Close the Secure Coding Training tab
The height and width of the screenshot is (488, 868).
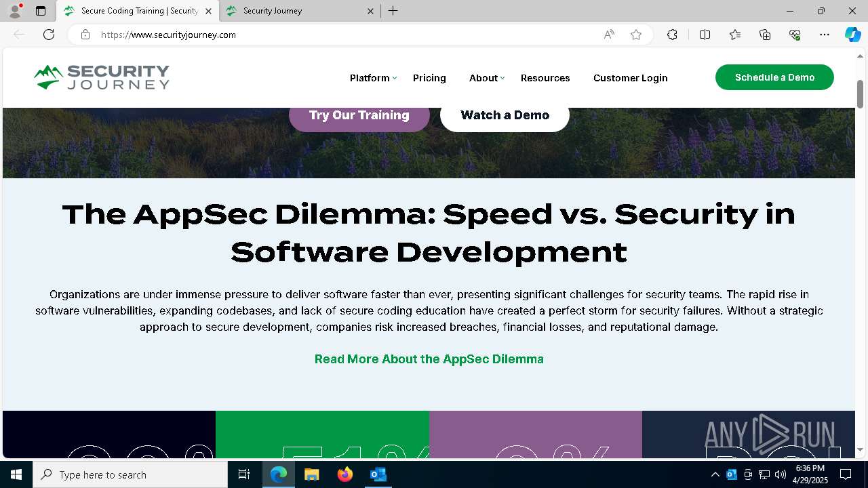pyautogui.click(x=208, y=11)
